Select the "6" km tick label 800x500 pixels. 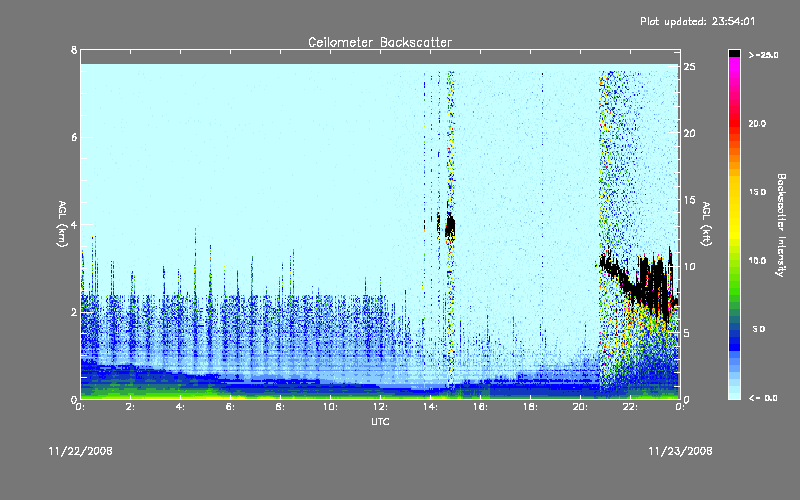[74, 137]
